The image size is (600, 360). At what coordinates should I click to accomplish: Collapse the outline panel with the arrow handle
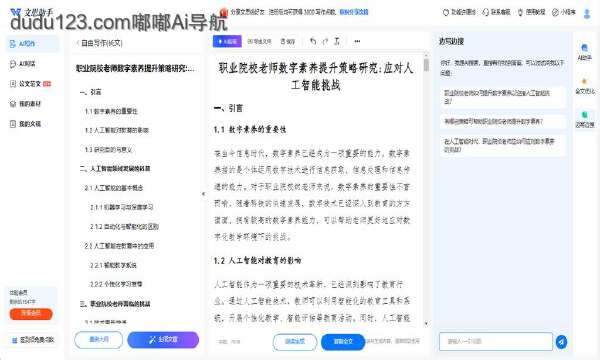(x=203, y=194)
